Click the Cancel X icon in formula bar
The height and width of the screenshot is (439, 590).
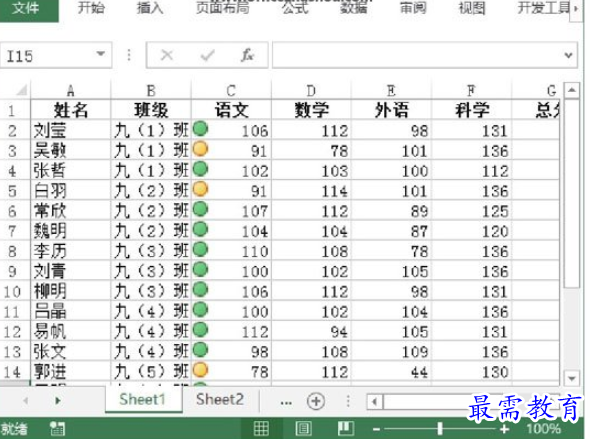(x=167, y=55)
